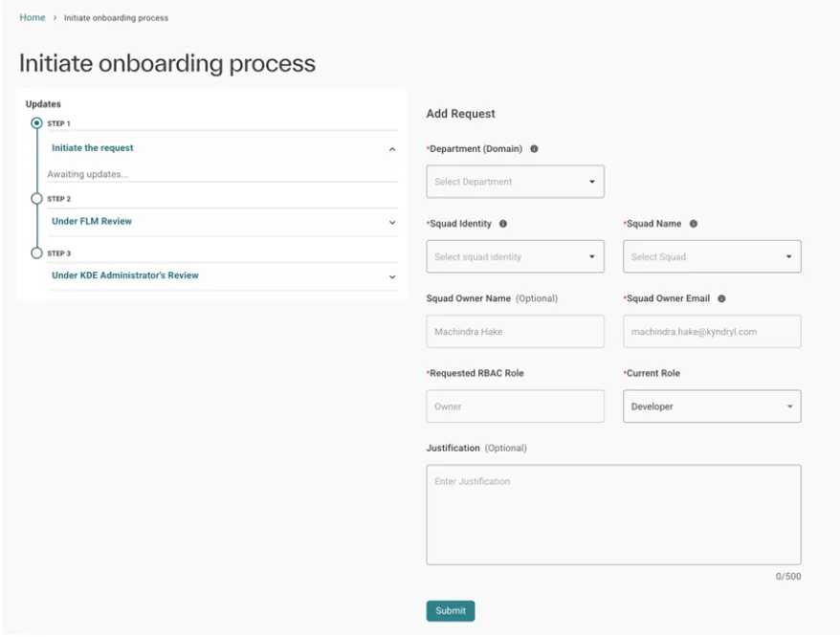Image resolution: width=840 pixels, height=637 pixels.
Task: Open the Current Role Developer dropdown
Action: click(x=712, y=406)
